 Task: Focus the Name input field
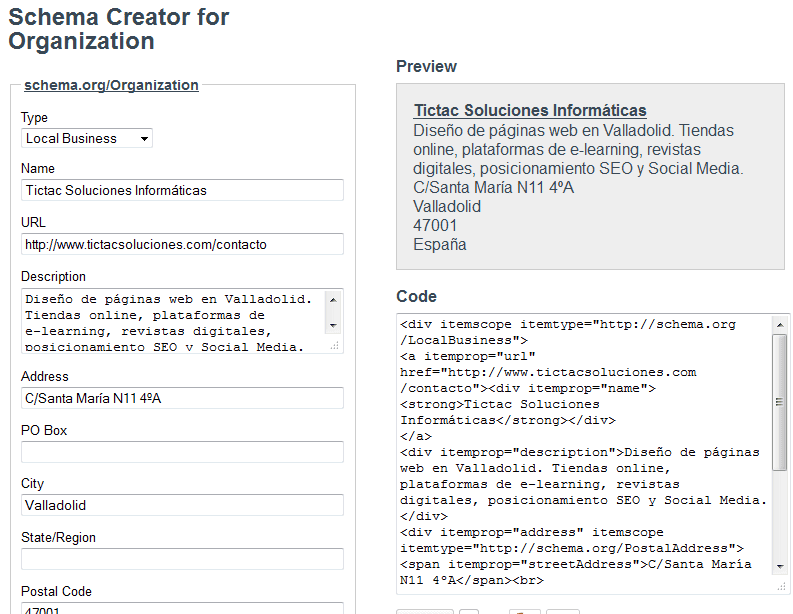pyautogui.click(x=182, y=190)
